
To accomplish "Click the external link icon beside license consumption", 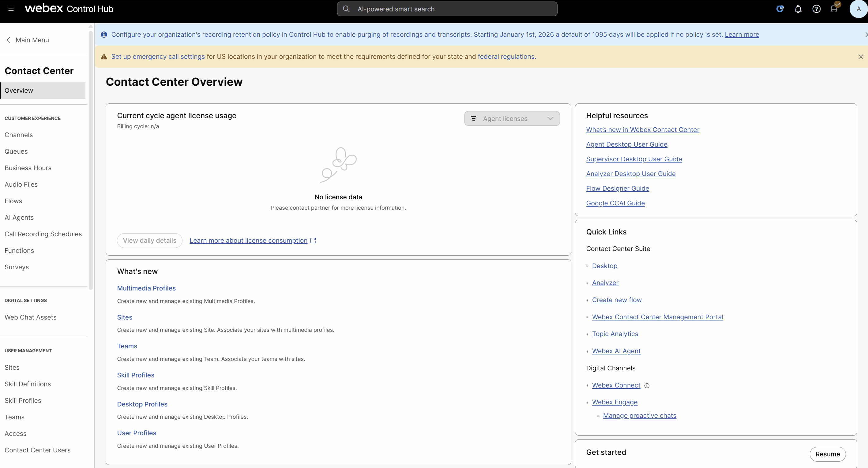I will [x=313, y=241].
